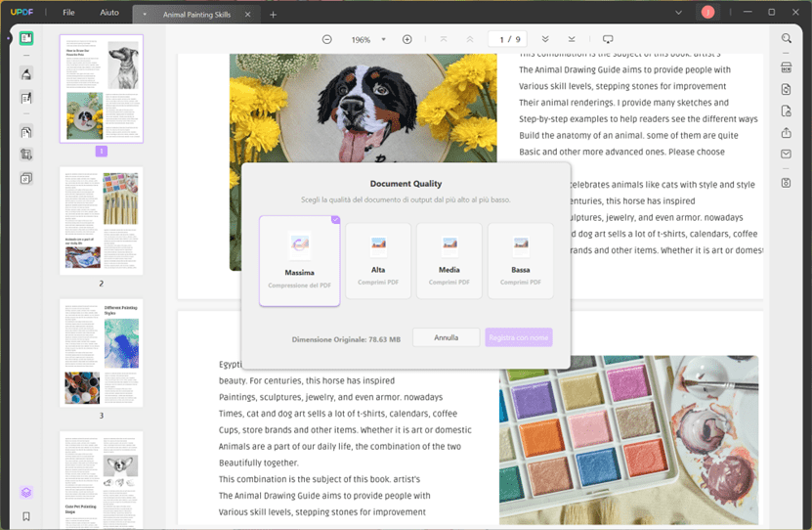
Task: Open the Reader mode icon in left sidebar
Action: 26,38
